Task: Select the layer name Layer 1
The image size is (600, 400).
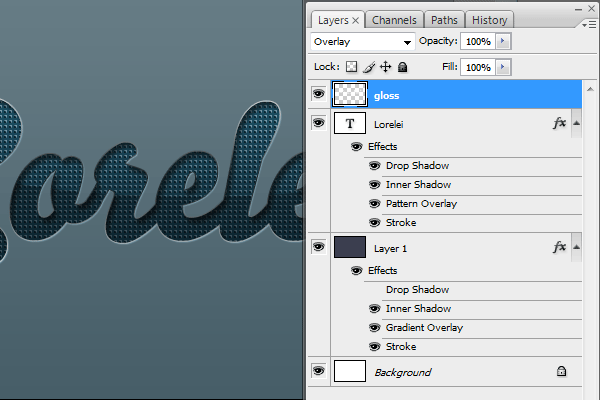Action: (x=390, y=249)
